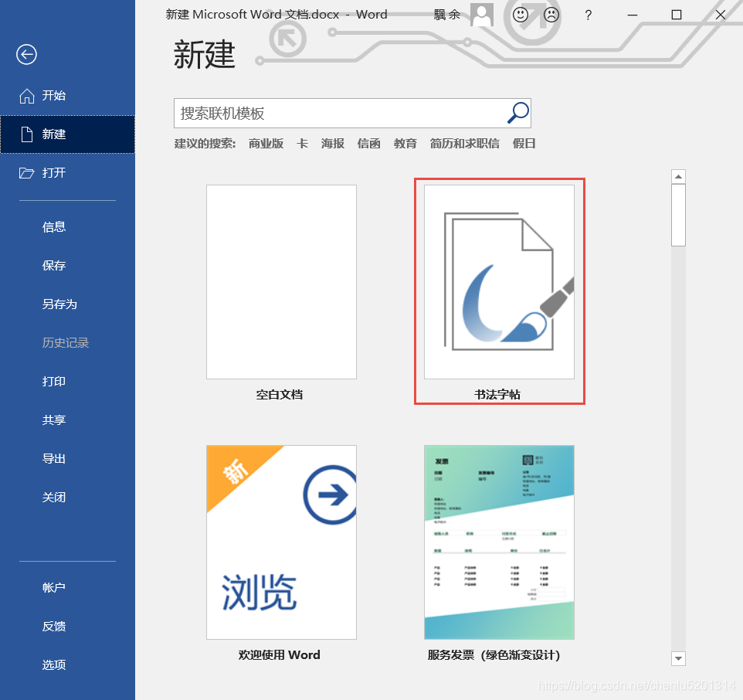Open the 帐户 page
743x700 pixels.
tap(67, 588)
